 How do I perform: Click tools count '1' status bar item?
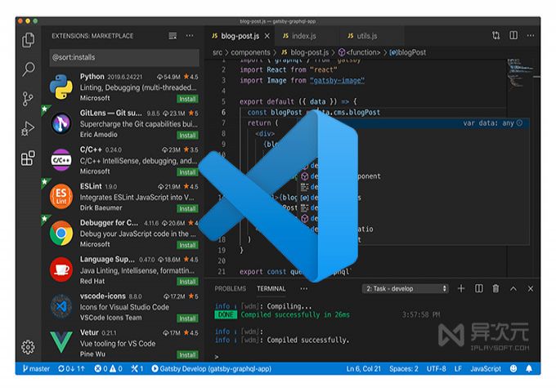137,368
